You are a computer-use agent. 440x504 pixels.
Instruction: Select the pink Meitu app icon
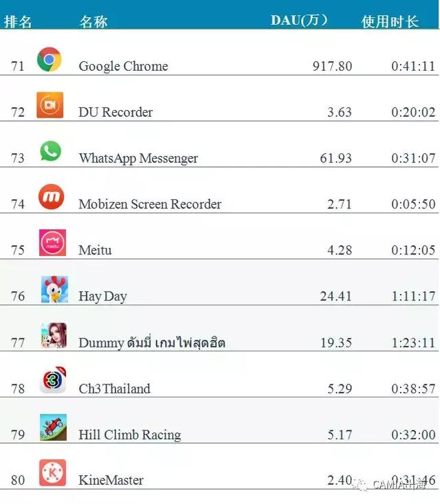click(x=52, y=243)
